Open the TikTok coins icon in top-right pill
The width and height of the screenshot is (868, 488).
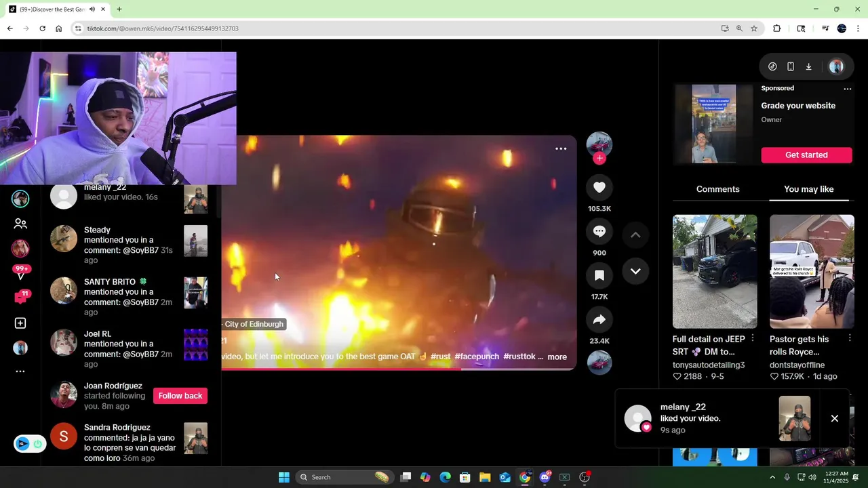772,66
